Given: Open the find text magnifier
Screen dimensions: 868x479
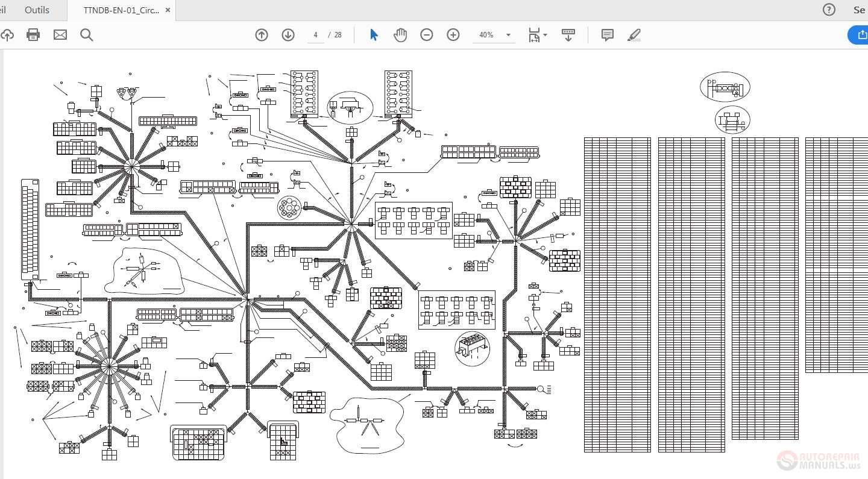Looking at the screenshot, I should pos(87,35).
